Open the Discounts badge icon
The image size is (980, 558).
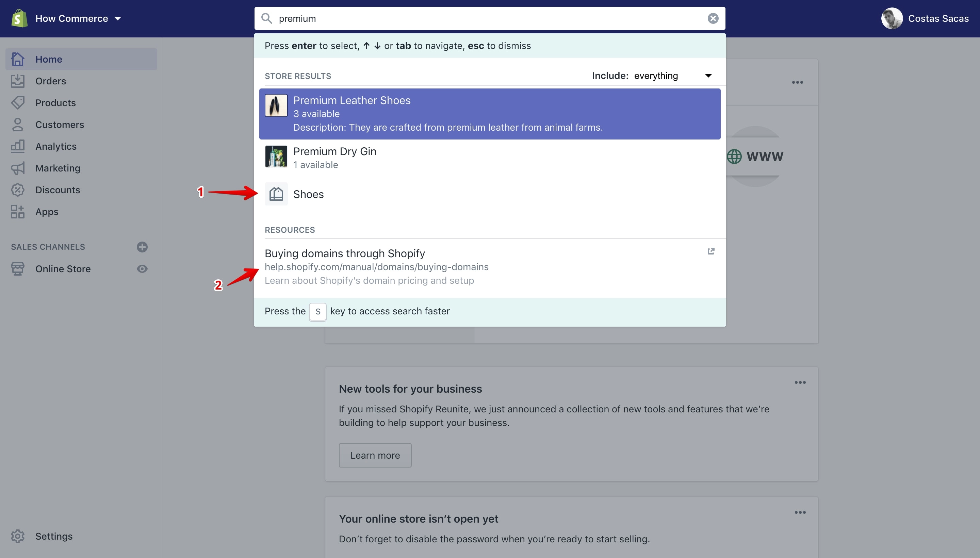pos(18,190)
